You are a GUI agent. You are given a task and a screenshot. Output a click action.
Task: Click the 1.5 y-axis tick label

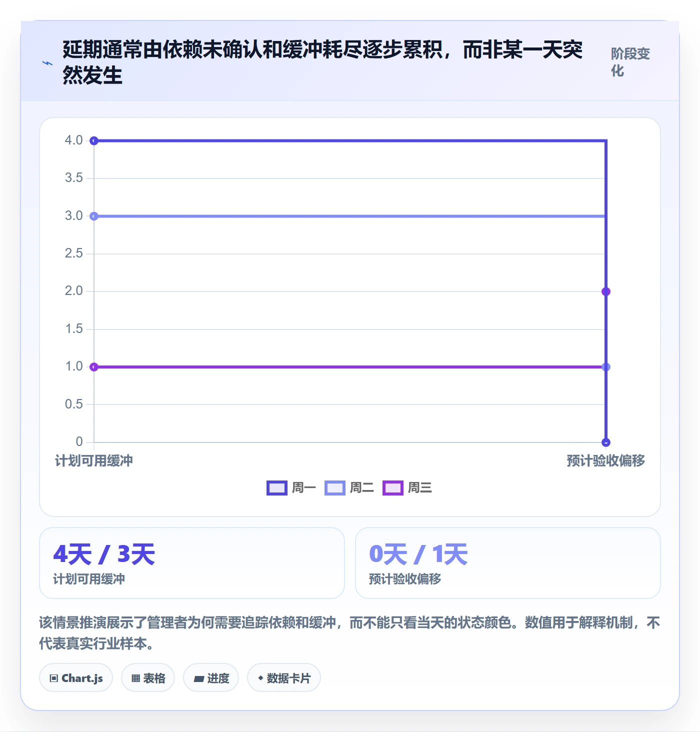[74, 329]
